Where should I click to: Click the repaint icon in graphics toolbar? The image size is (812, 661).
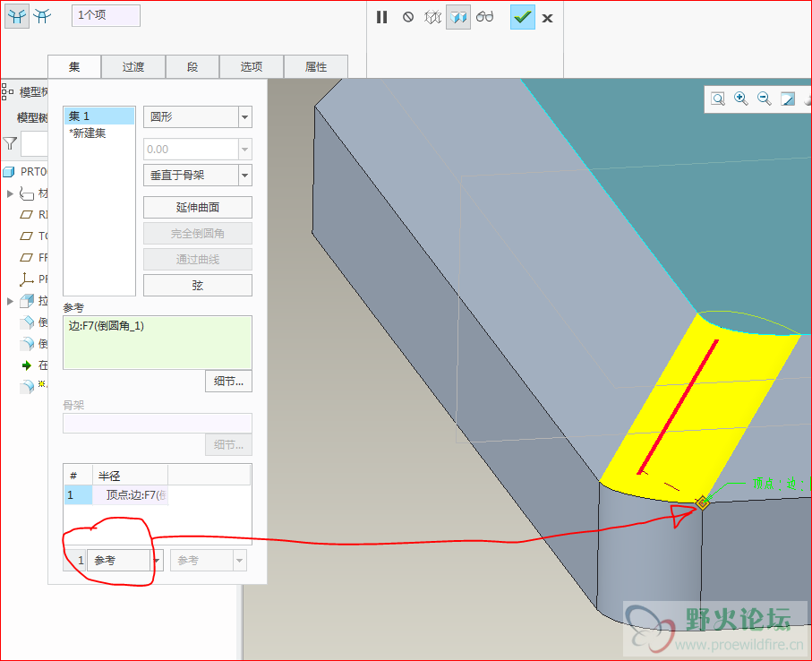[788, 99]
